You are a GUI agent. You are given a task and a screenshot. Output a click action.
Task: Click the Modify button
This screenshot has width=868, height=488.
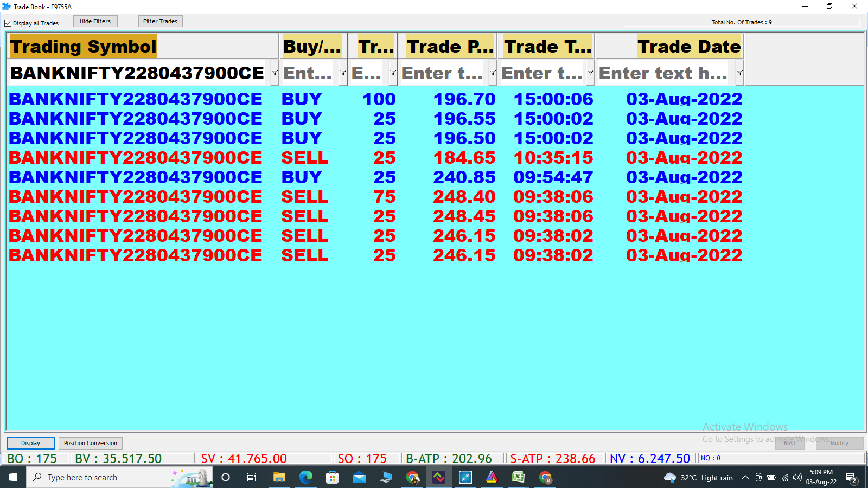(x=839, y=443)
